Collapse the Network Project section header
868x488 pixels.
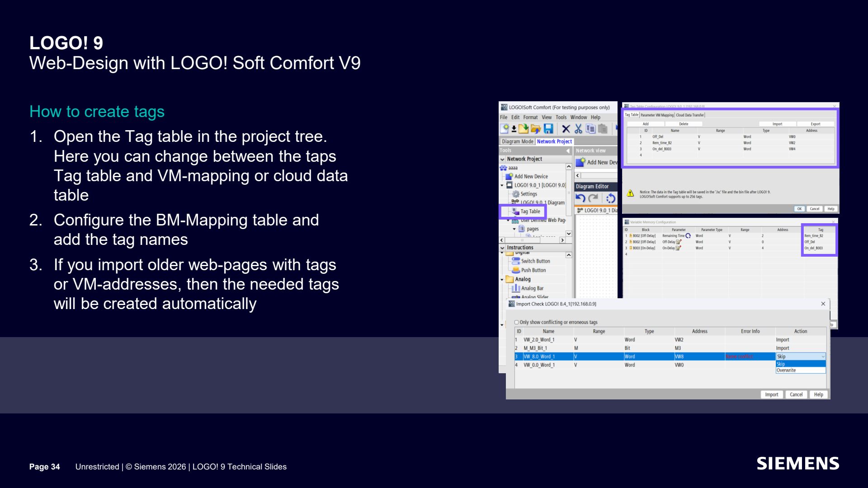[502, 159]
